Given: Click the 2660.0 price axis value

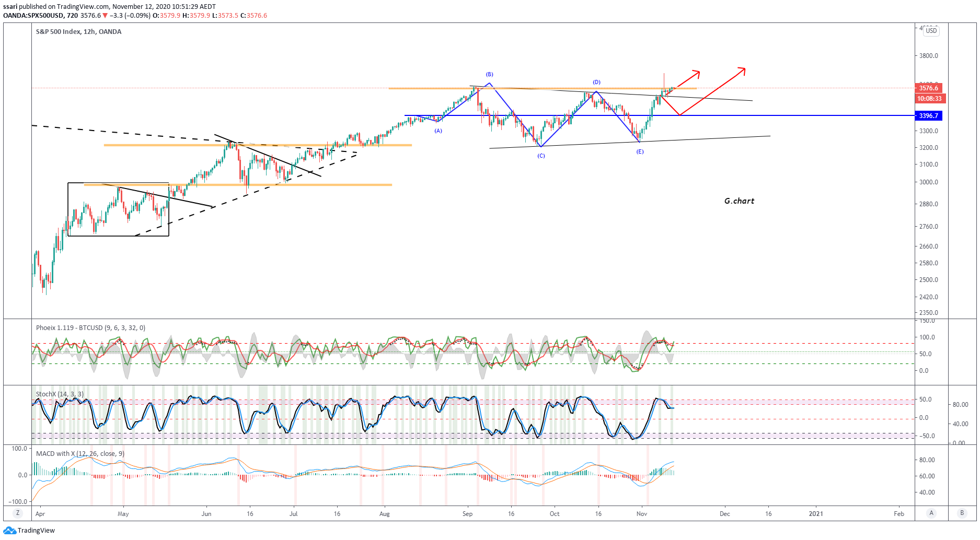Looking at the screenshot, I should pos(929,246).
